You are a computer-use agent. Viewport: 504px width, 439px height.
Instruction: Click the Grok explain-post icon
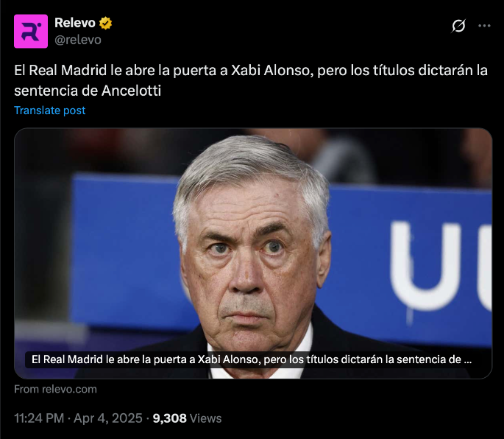tap(458, 26)
